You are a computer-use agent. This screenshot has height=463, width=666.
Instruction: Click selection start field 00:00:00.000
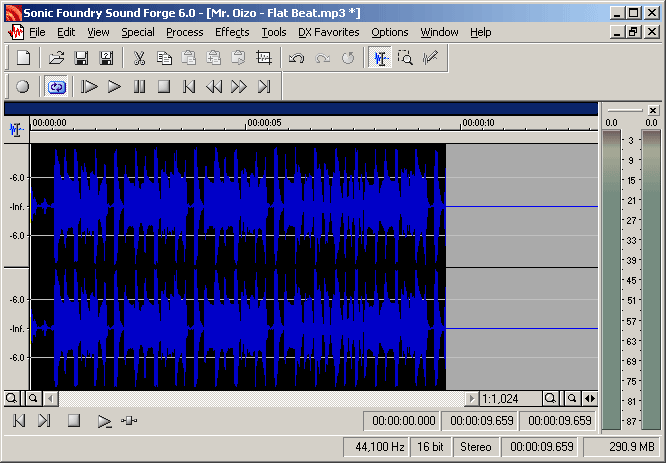404,421
